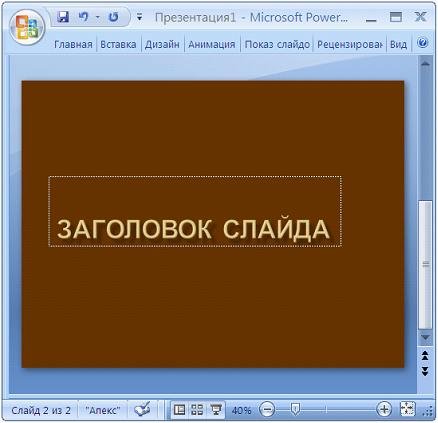Zoom in with the plus button
The image size is (438, 423).
tap(384, 409)
